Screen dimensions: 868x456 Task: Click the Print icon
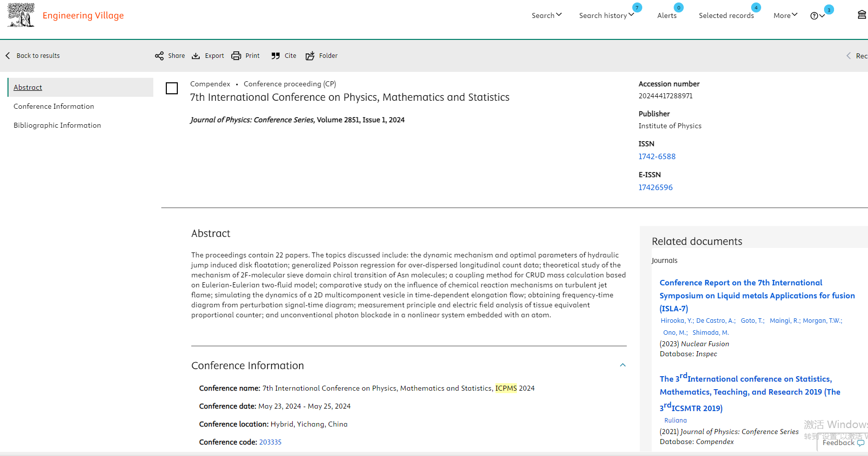[236, 56]
